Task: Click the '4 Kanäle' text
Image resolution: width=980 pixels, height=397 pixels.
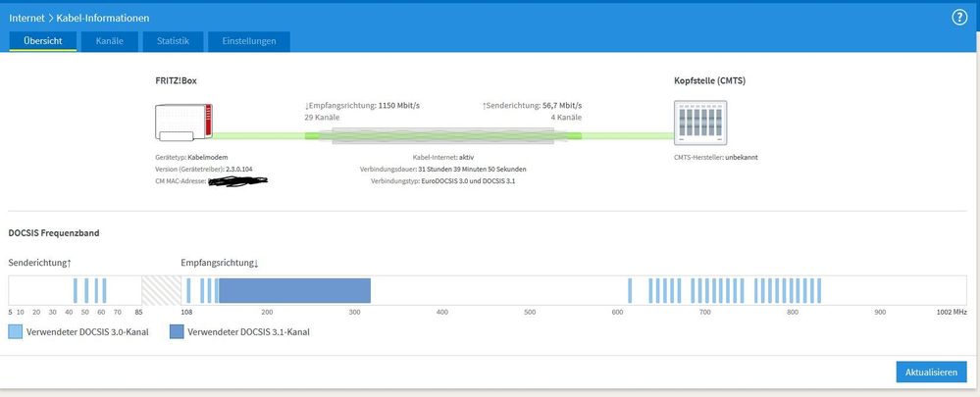Action: coord(567,118)
